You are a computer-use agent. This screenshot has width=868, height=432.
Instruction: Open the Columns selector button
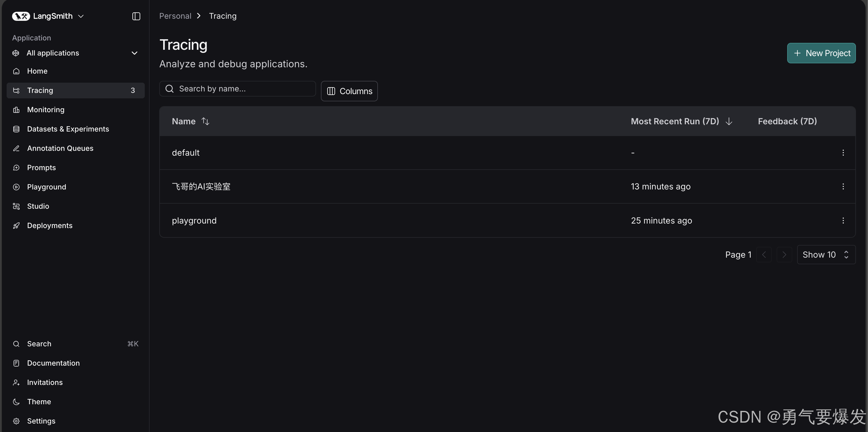tap(349, 91)
